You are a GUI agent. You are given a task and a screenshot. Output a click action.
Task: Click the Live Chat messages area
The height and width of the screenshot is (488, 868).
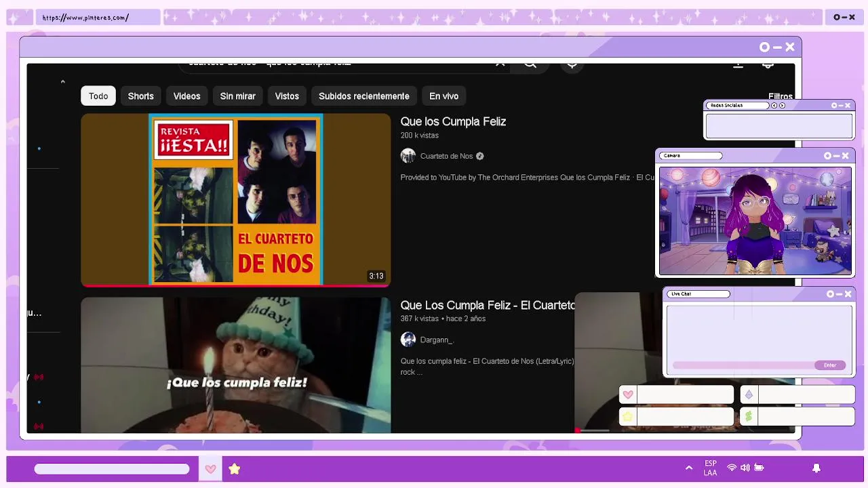pyautogui.click(x=759, y=332)
